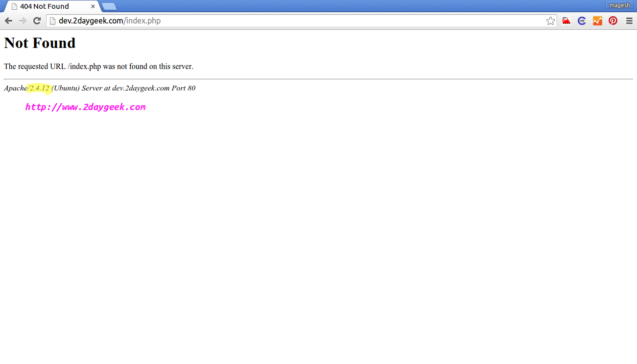Open the magesh profile switcher
Viewport: 637px width, 364px height.
619,5
